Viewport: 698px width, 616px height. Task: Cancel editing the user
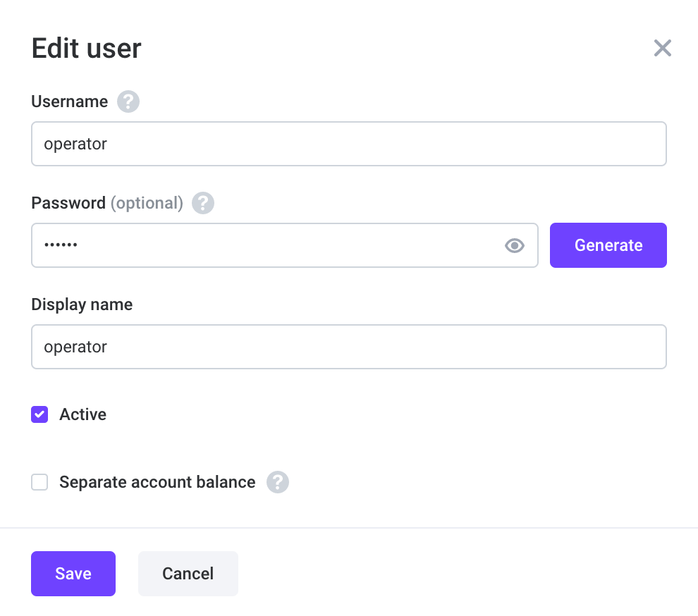[x=188, y=574]
